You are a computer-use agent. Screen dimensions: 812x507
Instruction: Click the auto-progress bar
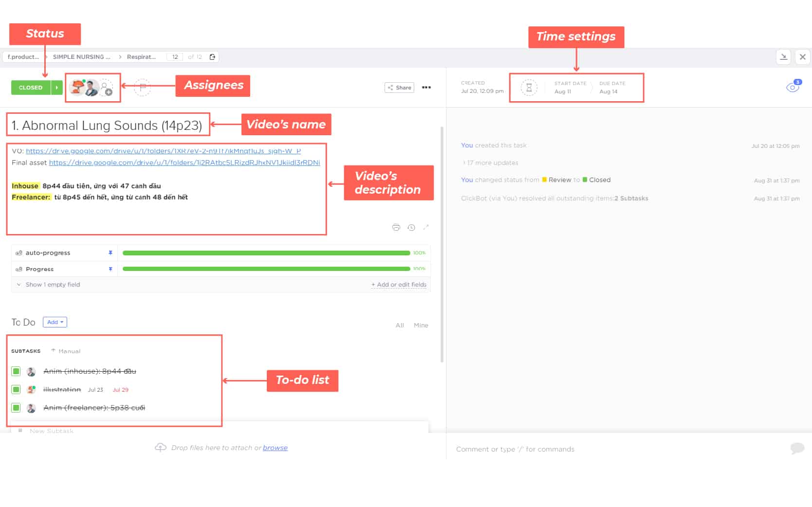click(266, 253)
